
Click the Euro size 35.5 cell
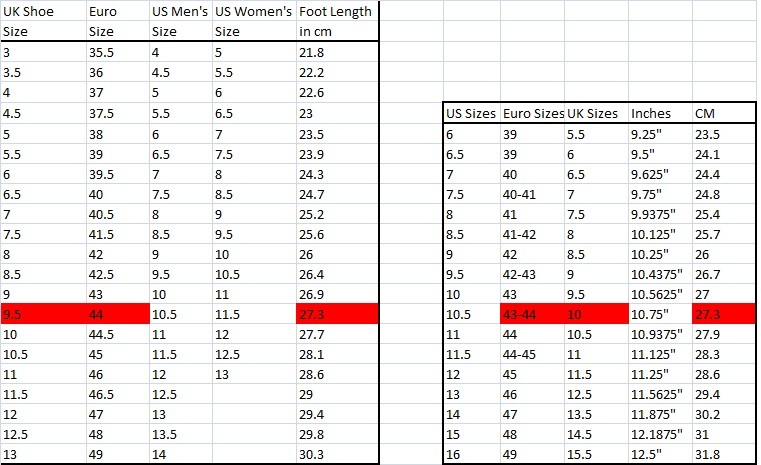118,52
